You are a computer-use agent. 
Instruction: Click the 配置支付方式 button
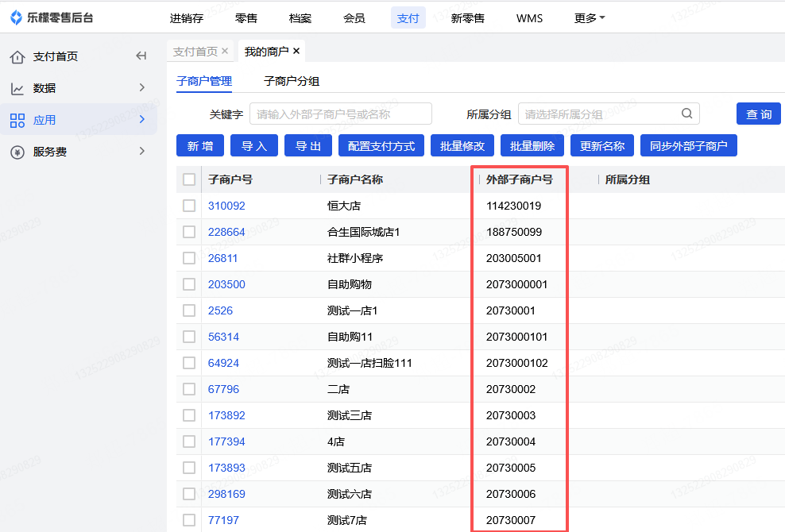[x=381, y=145]
